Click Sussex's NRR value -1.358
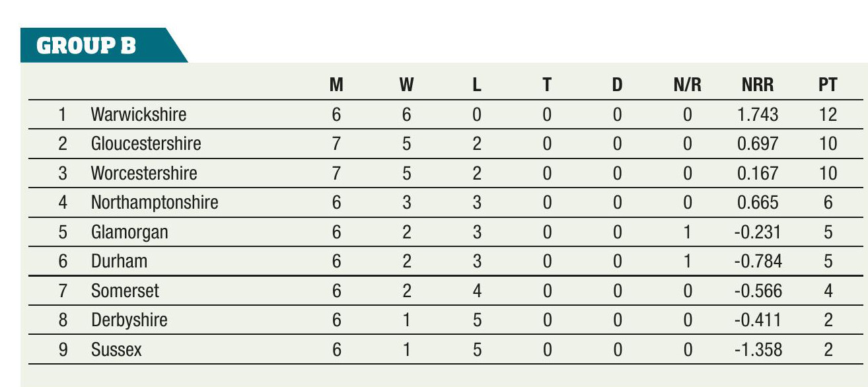This screenshot has height=387, width=868. coord(758,349)
